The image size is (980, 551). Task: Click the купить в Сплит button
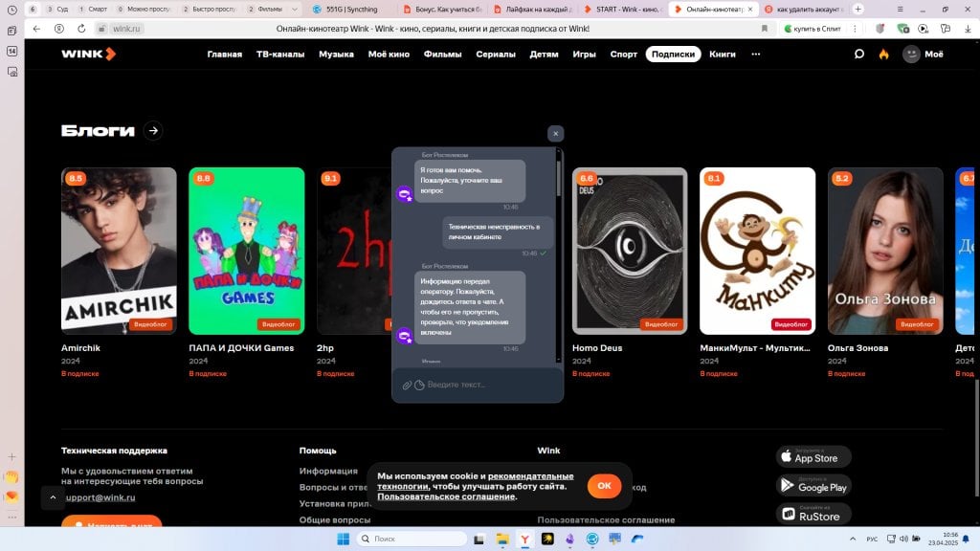pos(813,29)
